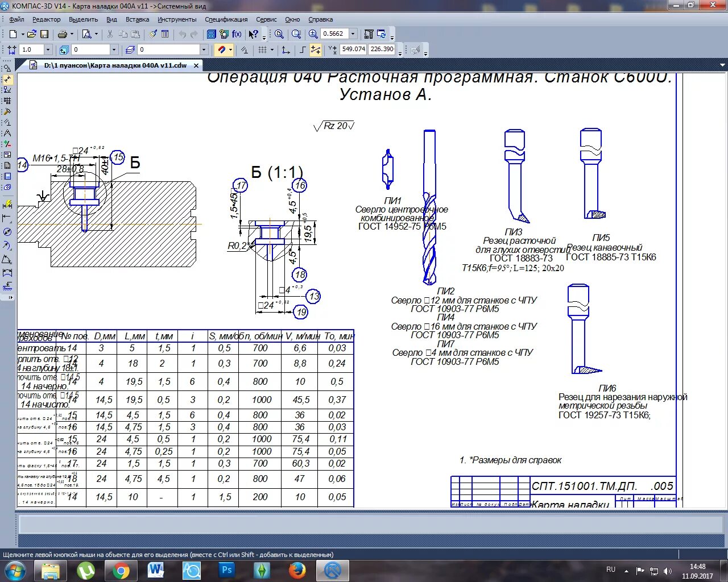The width and height of the screenshot is (728, 582).
Task: Close the document tab with X
Action: coord(196,65)
